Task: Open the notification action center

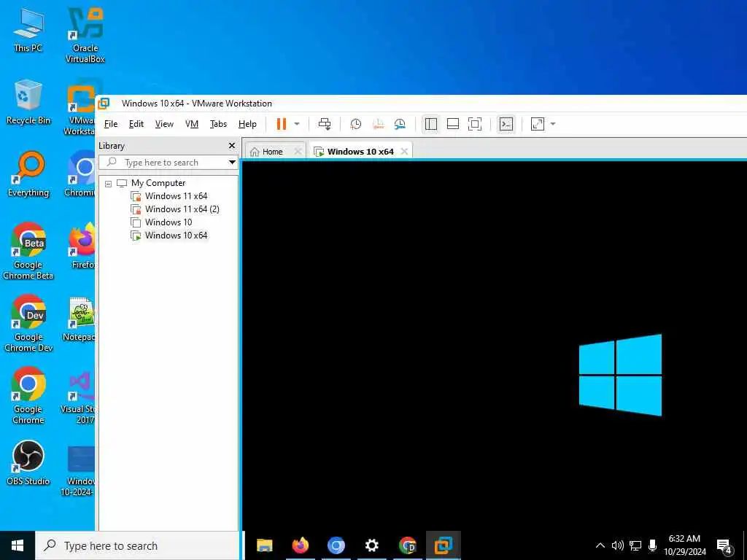Action: tap(724, 546)
